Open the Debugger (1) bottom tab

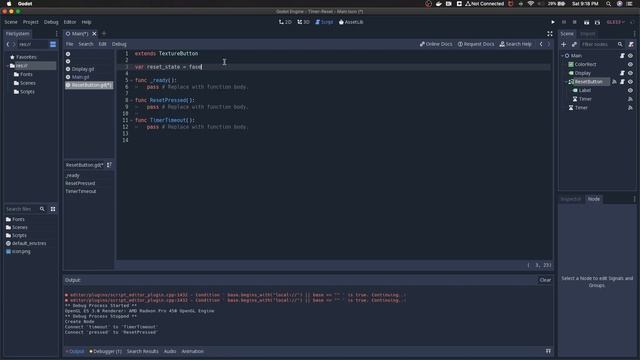(105, 351)
